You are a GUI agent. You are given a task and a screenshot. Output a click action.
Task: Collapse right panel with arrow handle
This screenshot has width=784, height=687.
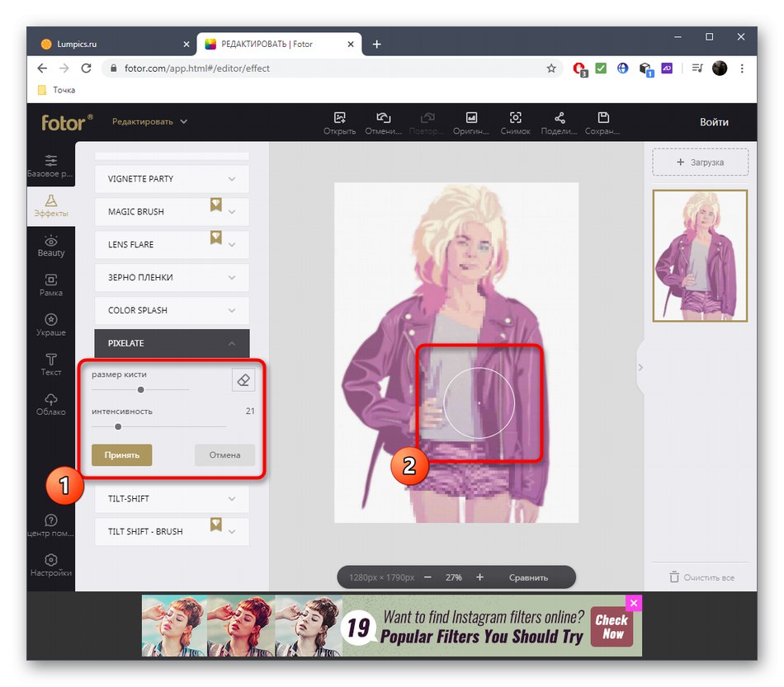(x=640, y=368)
